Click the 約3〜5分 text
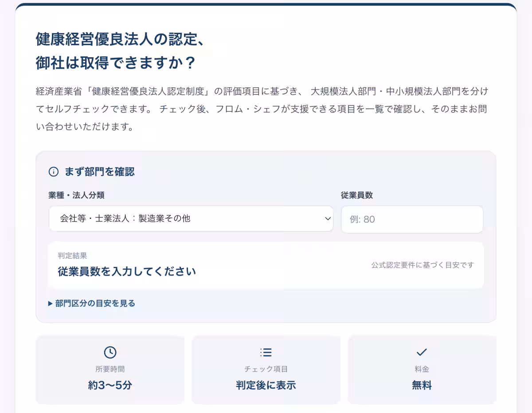 [x=110, y=385]
